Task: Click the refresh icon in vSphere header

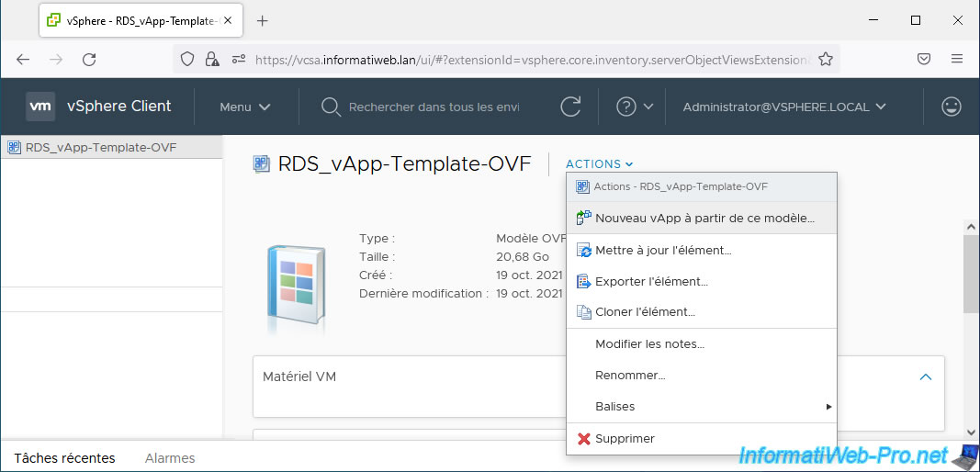Action: [x=570, y=107]
